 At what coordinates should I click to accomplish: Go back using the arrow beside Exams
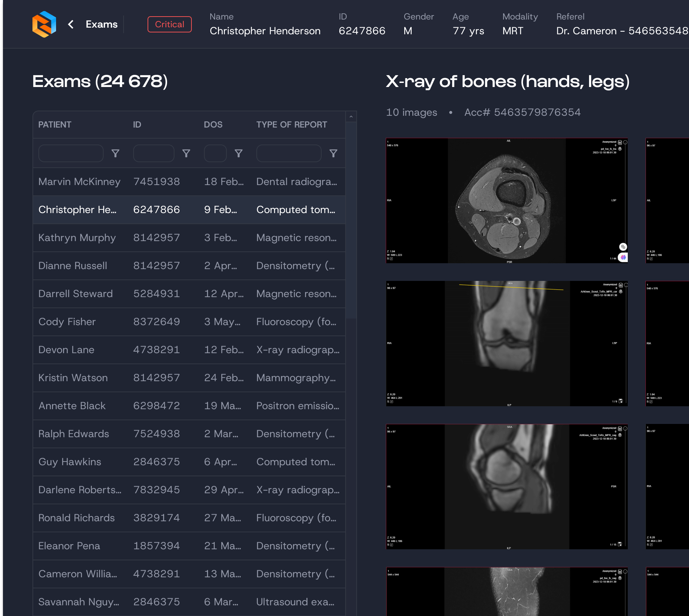[71, 24]
